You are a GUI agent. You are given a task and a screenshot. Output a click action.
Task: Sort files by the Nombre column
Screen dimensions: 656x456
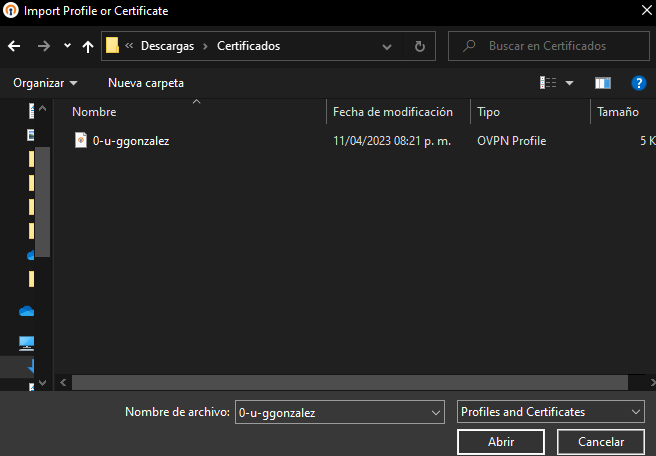point(95,112)
